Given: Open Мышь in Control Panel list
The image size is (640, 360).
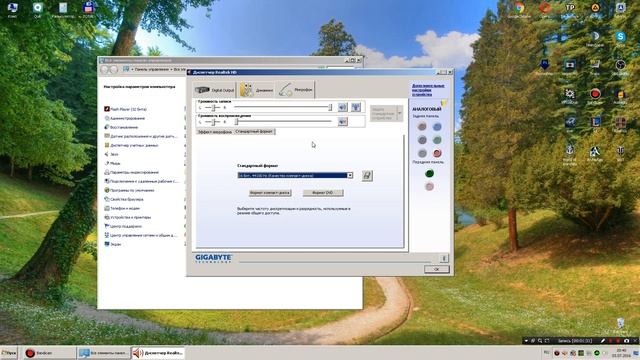Looking at the screenshot, I should (112, 163).
